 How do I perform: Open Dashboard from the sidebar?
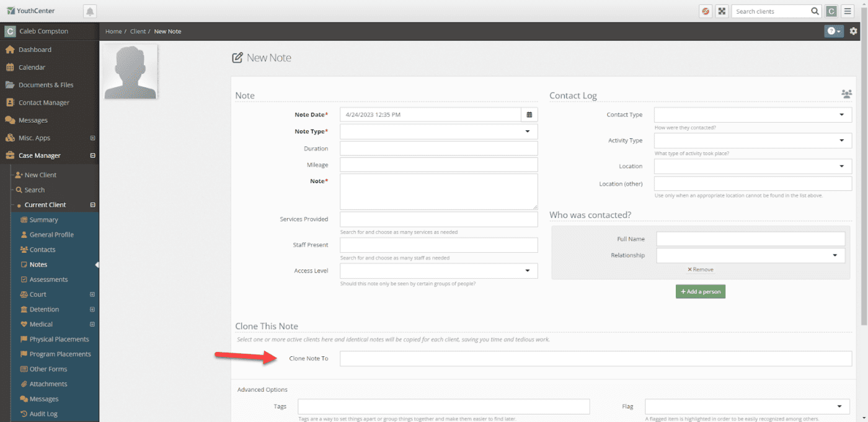point(35,50)
